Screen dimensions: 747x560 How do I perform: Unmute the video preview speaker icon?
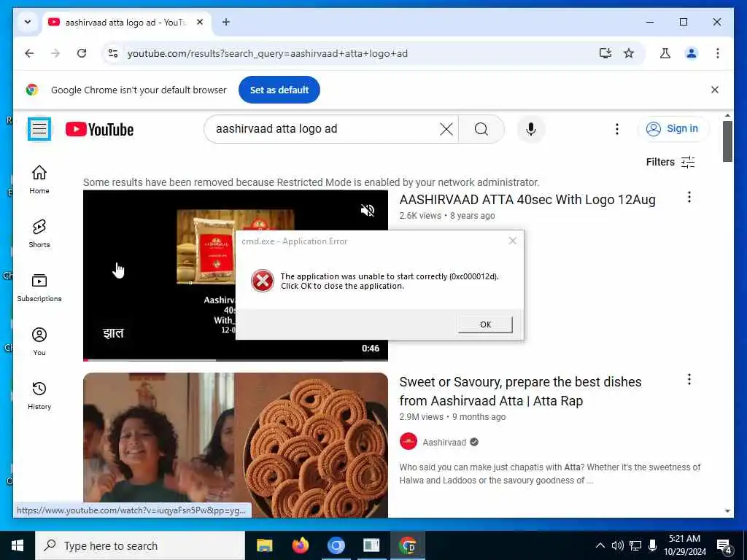pos(368,210)
